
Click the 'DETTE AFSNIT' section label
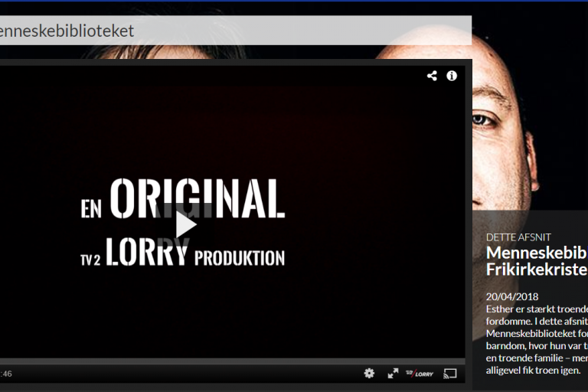click(x=518, y=237)
